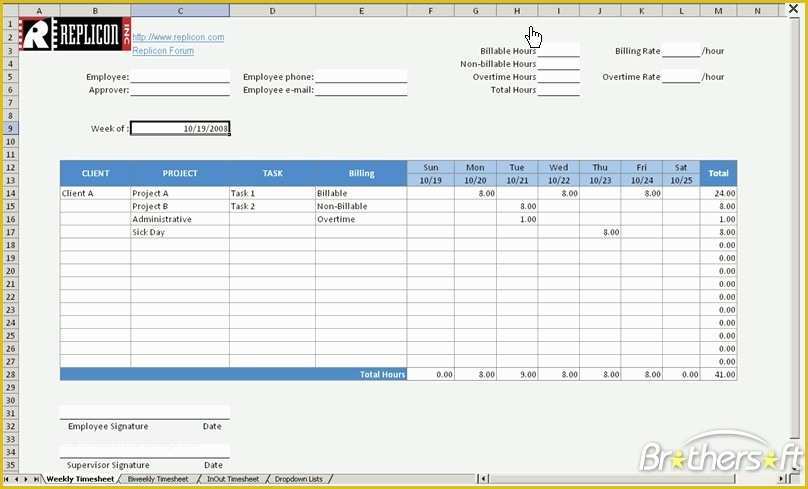Image resolution: width=808 pixels, height=489 pixels.
Task: Click the Overtime Hours value field
Action: tap(559, 77)
